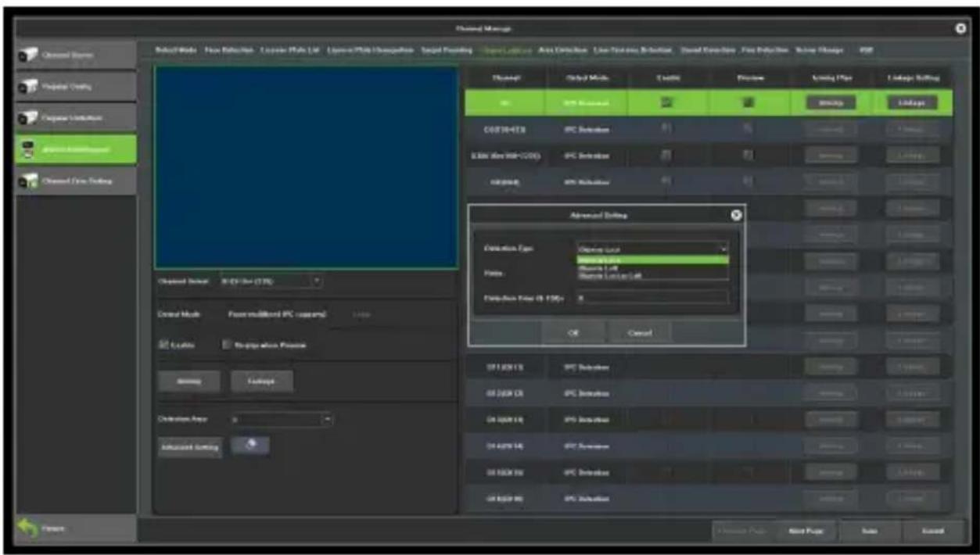
Task: Open the topmost sidebar camera item
Action: [x=77, y=55]
